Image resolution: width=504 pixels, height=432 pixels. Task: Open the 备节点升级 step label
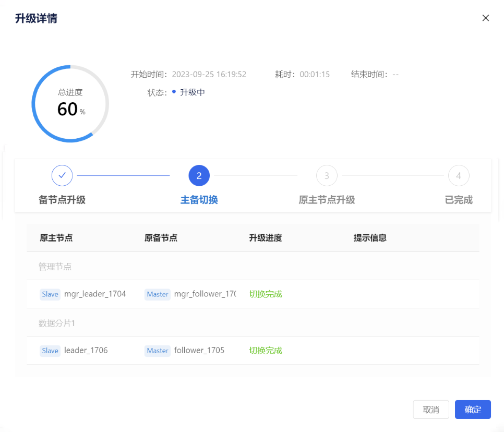(x=62, y=200)
